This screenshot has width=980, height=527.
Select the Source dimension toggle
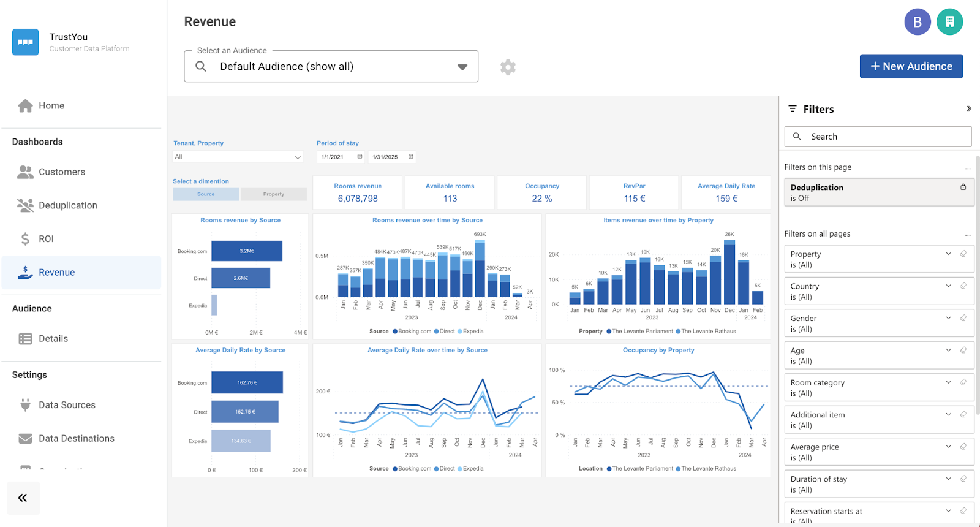(206, 194)
